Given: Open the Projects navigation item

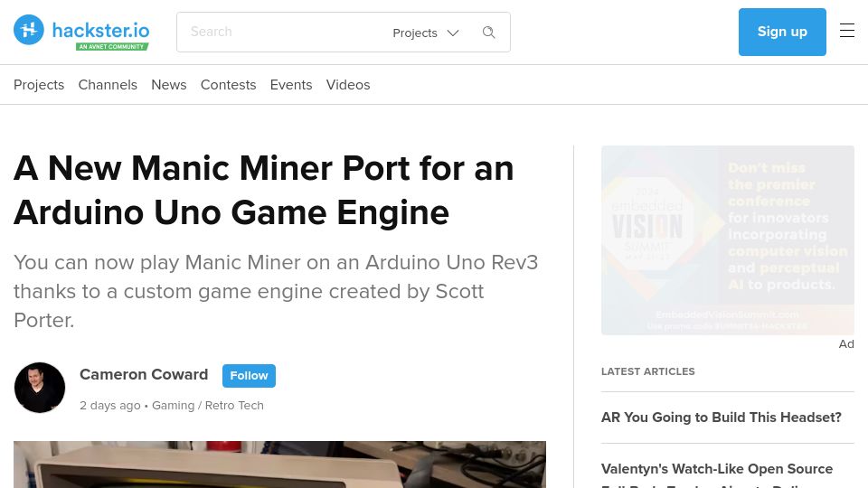Looking at the screenshot, I should [39, 85].
